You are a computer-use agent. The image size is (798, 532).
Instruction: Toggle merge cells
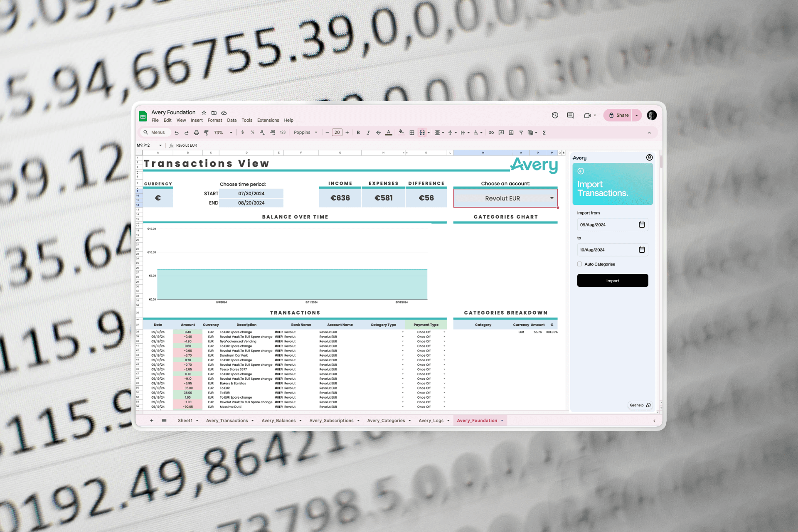click(422, 133)
